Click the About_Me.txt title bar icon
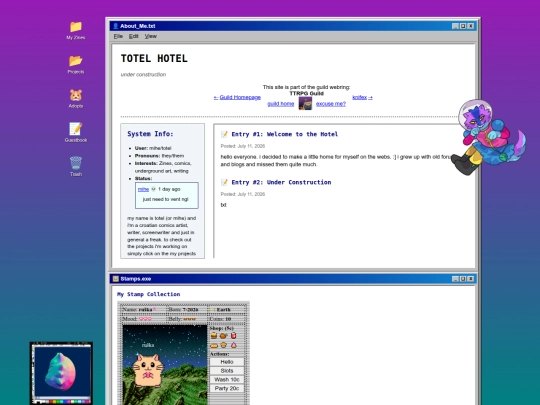This screenshot has width=540, height=405. coord(116,26)
